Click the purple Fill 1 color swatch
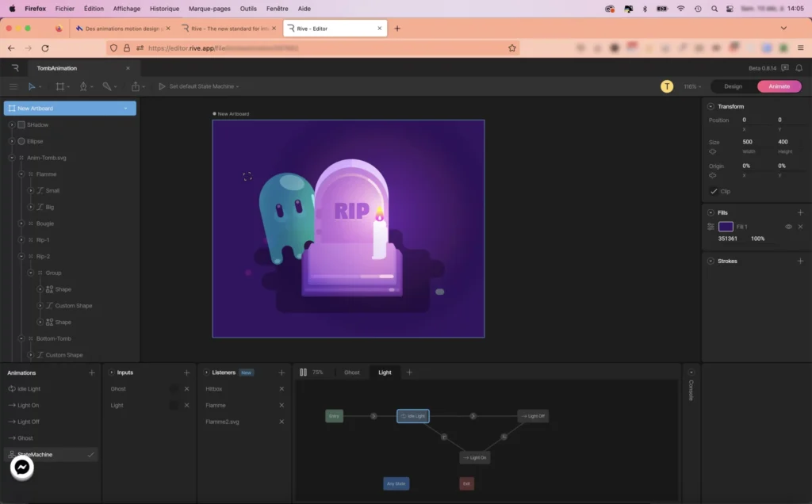The width and height of the screenshot is (812, 504). 726,227
